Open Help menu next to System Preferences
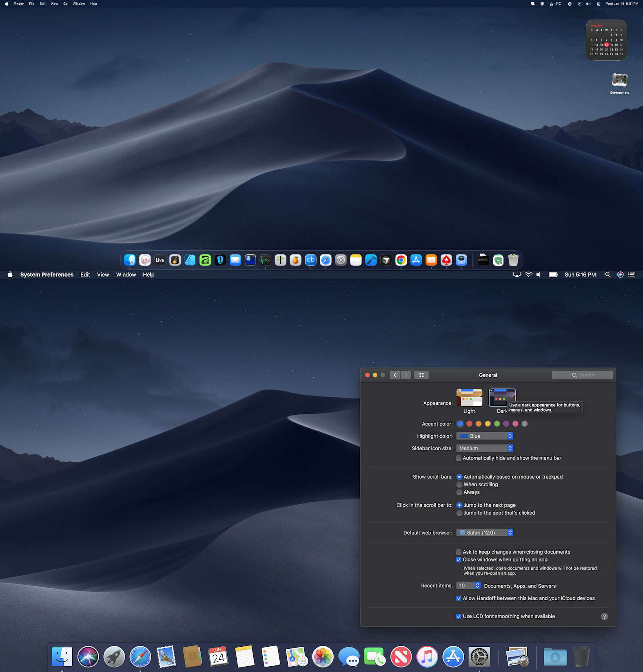Viewport: 643px width, 672px height. 149,275
